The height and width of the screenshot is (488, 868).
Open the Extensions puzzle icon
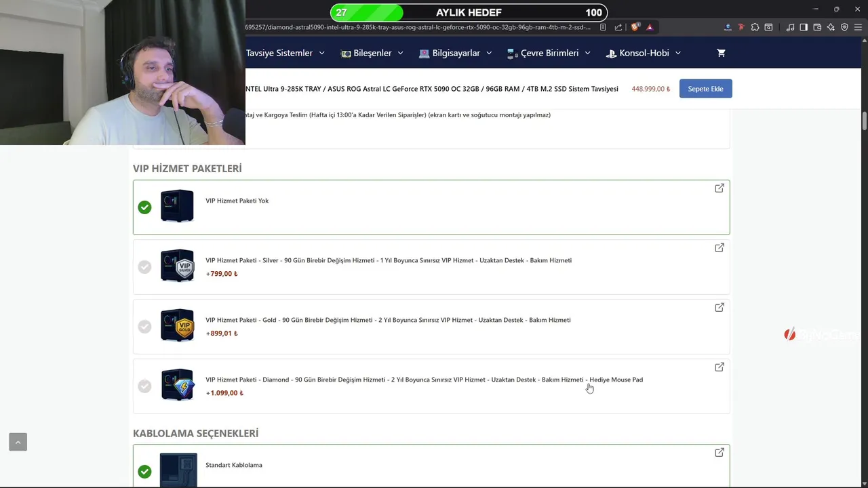click(x=755, y=27)
